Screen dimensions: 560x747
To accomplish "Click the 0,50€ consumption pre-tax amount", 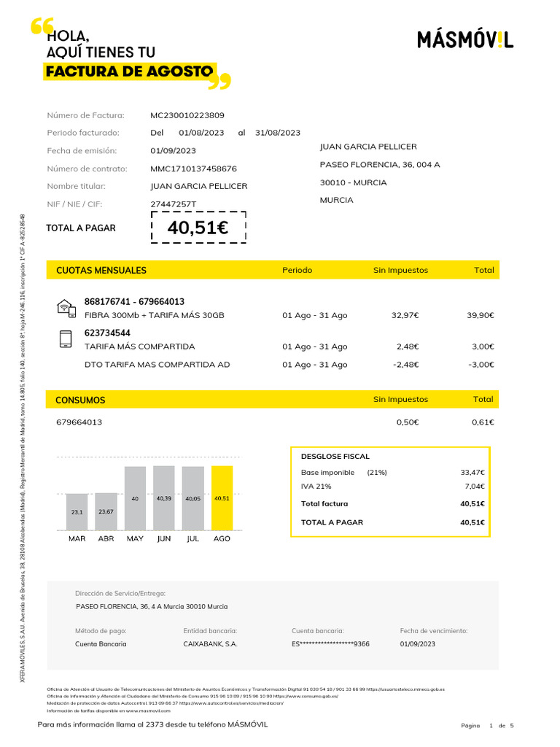I will click(x=408, y=422).
